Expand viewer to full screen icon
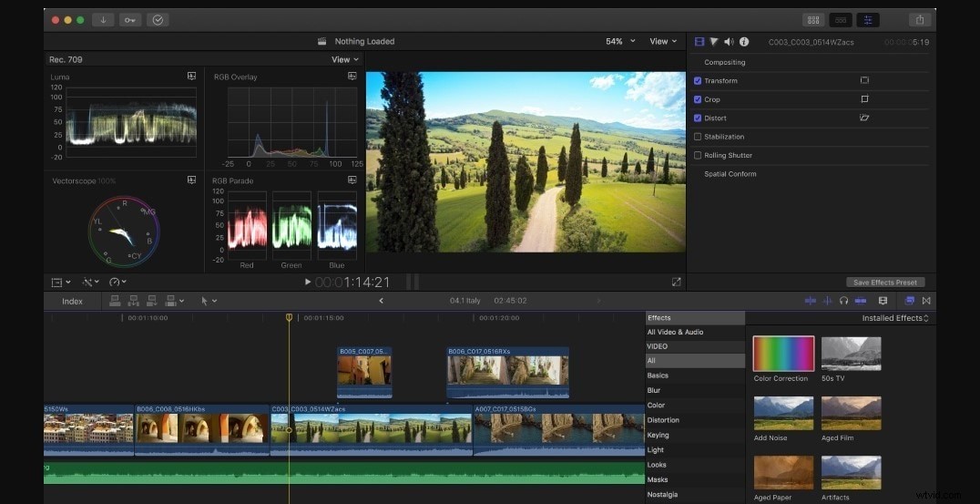Screen dimensions: 980x504 pyautogui.click(x=676, y=282)
